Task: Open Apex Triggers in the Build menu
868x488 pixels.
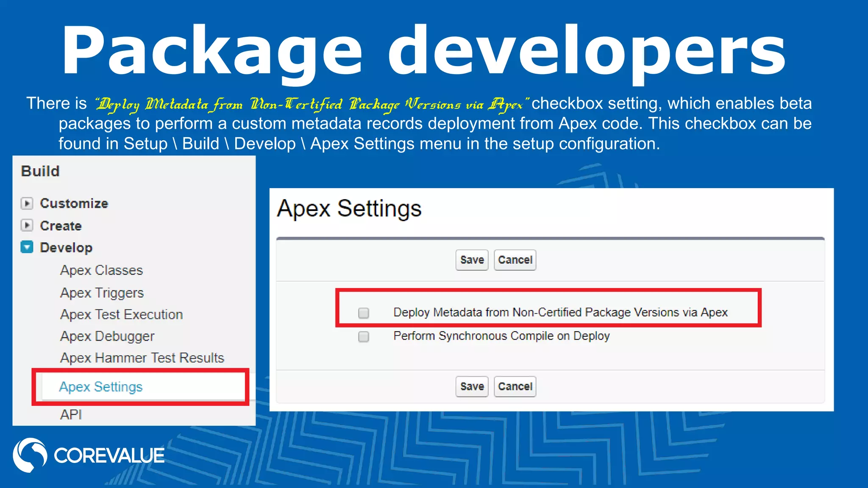Action: 102,293
